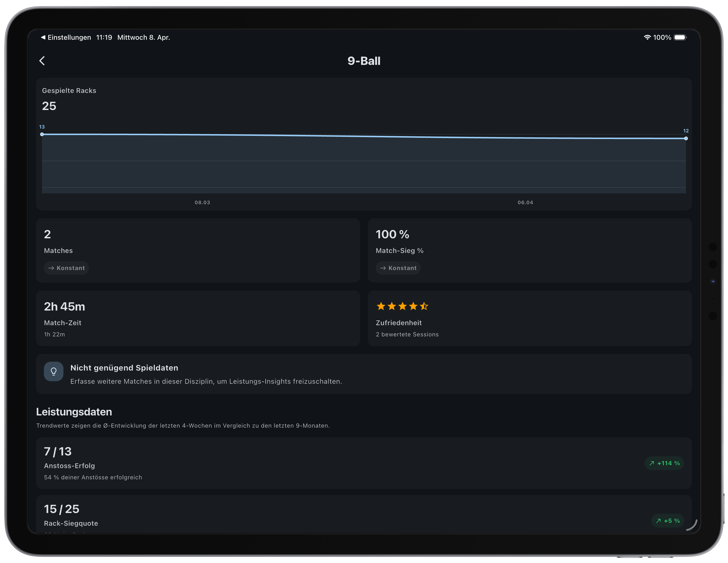Tap the 06.04 date axis label
Viewport: 728px width, 563px height.
(x=525, y=202)
